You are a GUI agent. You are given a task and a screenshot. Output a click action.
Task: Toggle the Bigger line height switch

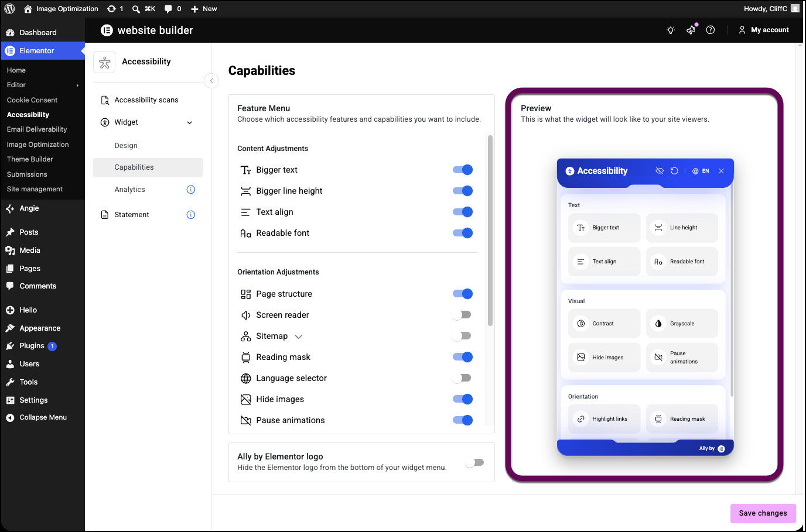click(463, 191)
